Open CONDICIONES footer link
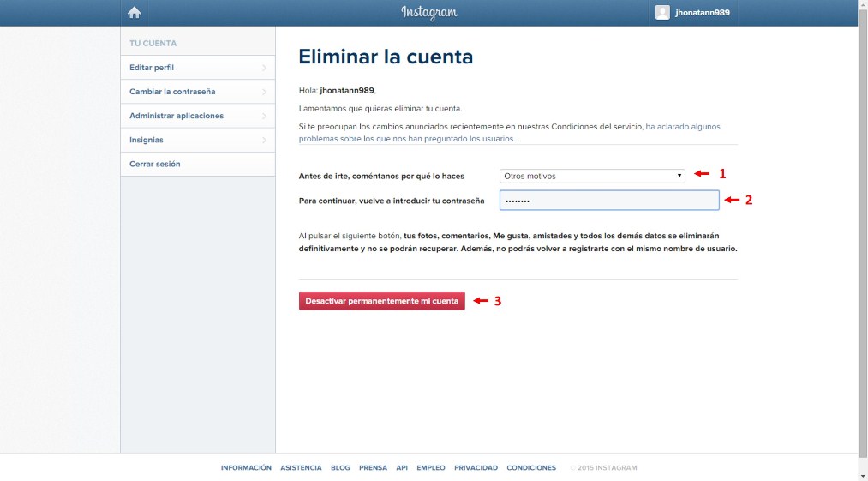 pos(531,467)
